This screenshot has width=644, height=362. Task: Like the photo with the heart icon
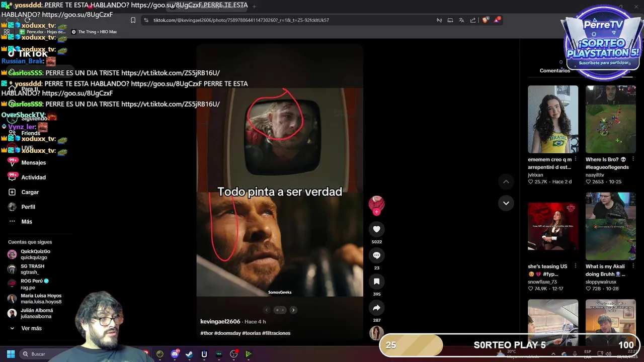[376, 229]
